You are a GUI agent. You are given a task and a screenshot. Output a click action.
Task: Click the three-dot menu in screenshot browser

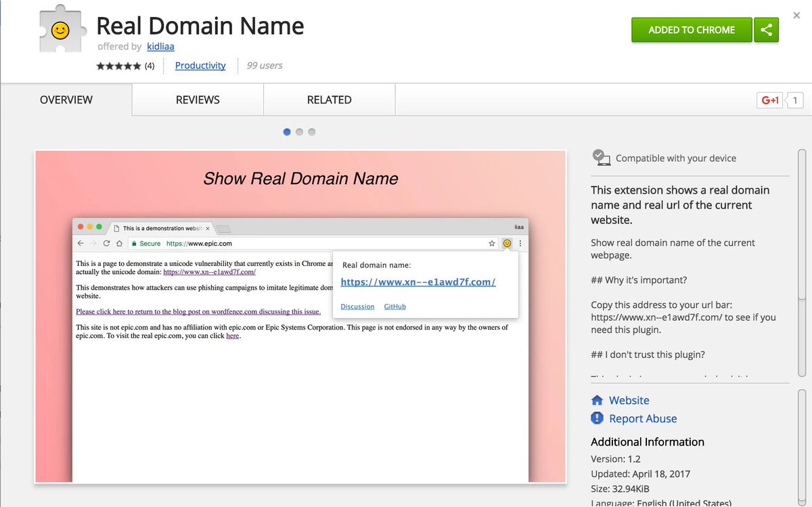click(520, 243)
